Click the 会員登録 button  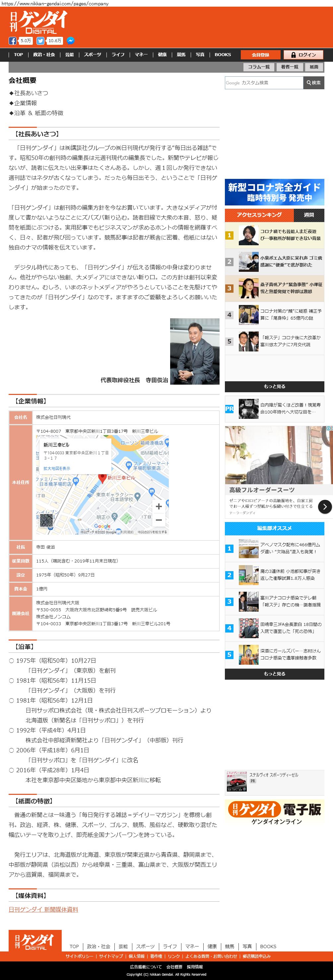[260, 55]
